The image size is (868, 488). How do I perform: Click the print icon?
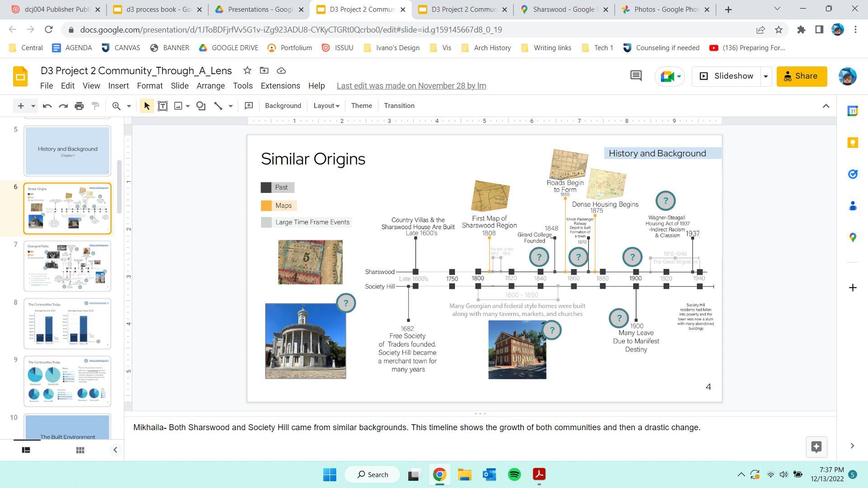(x=79, y=106)
